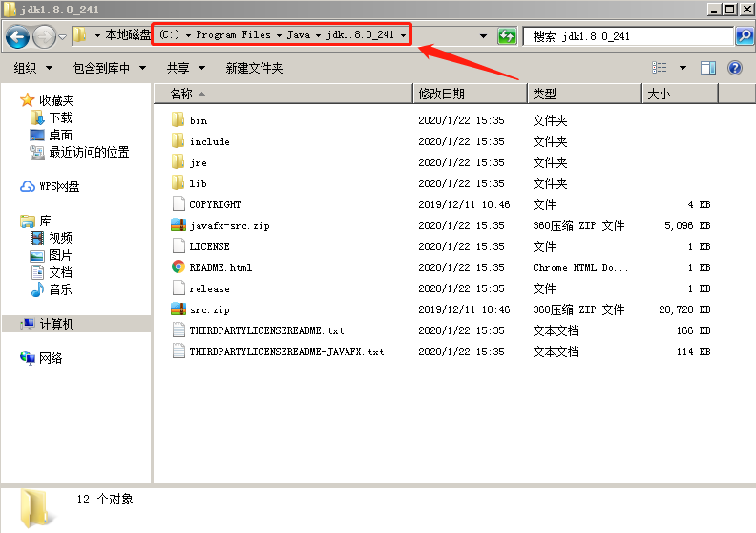Viewport: 756px width, 533px height.
Task: Expand the dropdown after Program Files in path
Action: tap(279, 35)
